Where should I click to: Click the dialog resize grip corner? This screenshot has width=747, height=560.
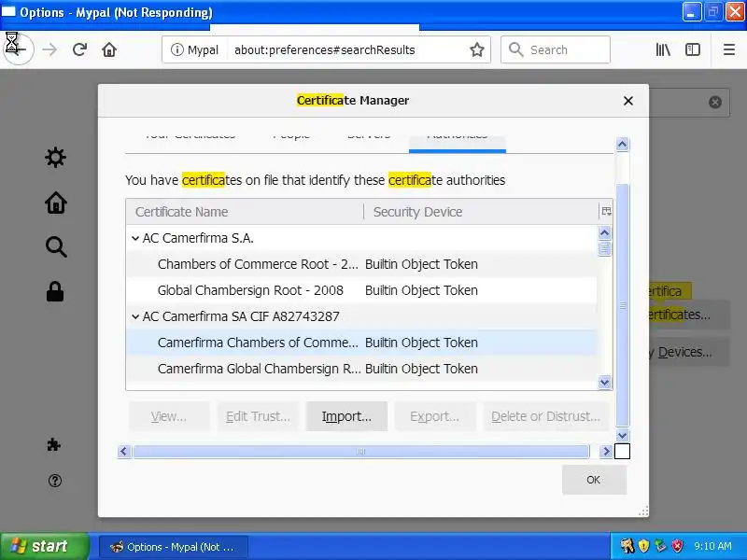643,511
